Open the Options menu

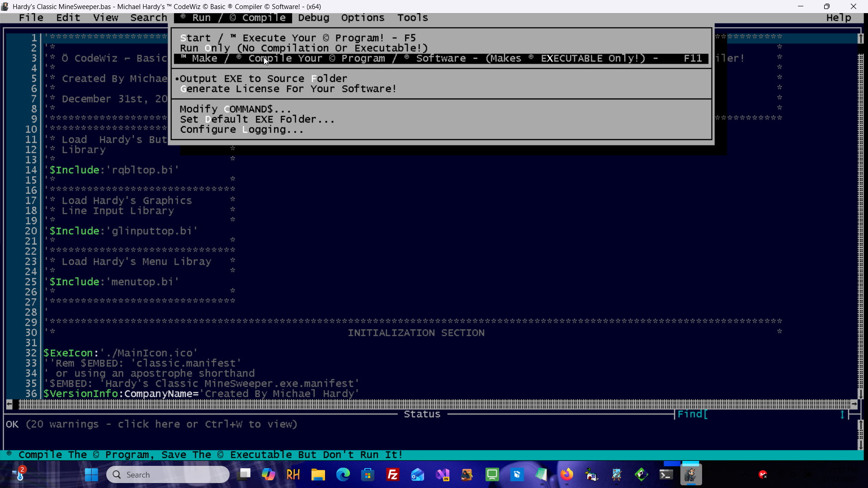coord(363,18)
